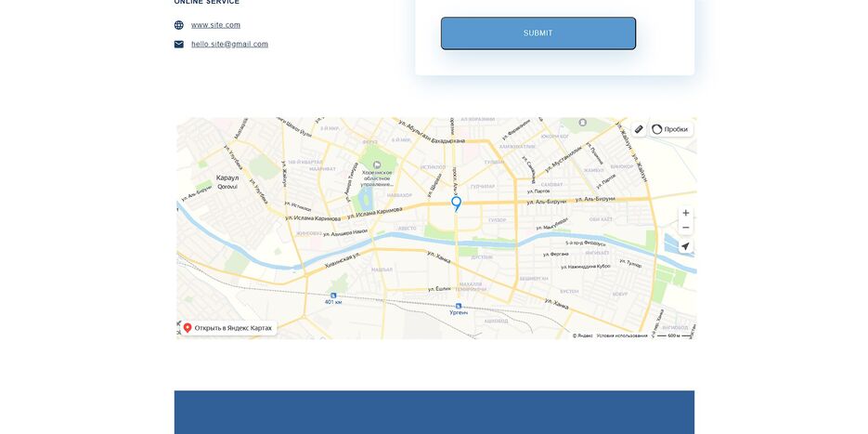
Task: Click the Караул Qorovul place label
Action: 227,182
